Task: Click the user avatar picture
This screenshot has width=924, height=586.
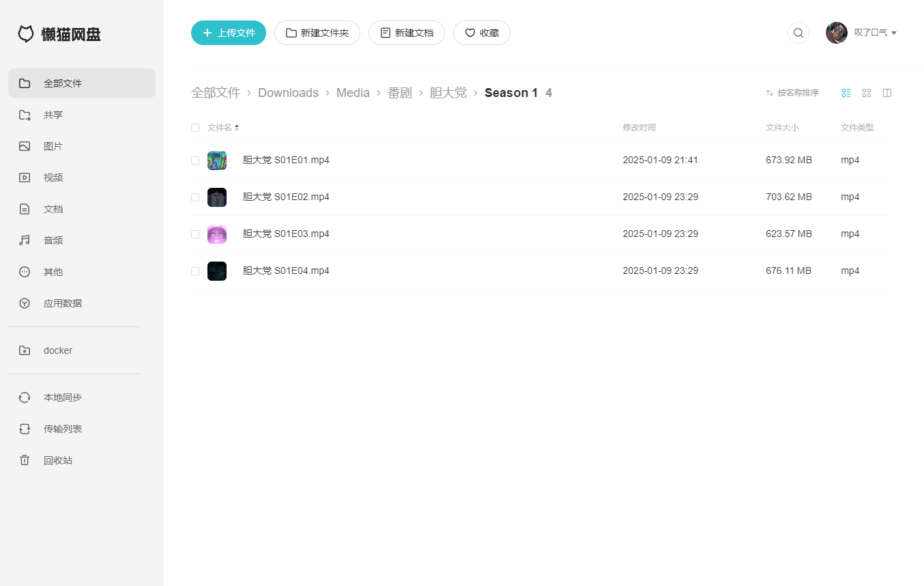Action: (837, 33)
